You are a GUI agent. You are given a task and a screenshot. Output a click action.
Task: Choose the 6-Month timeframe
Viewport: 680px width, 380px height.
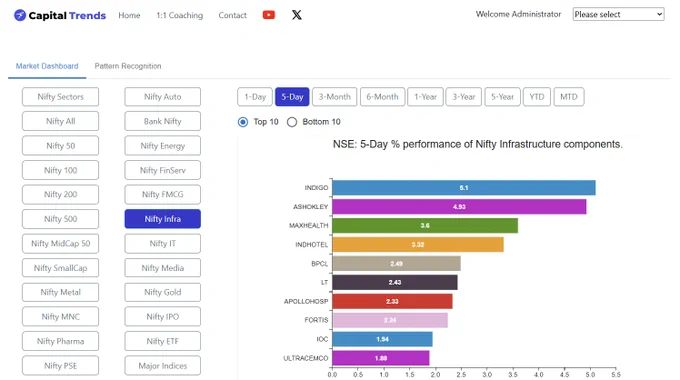tap(382, 97)
